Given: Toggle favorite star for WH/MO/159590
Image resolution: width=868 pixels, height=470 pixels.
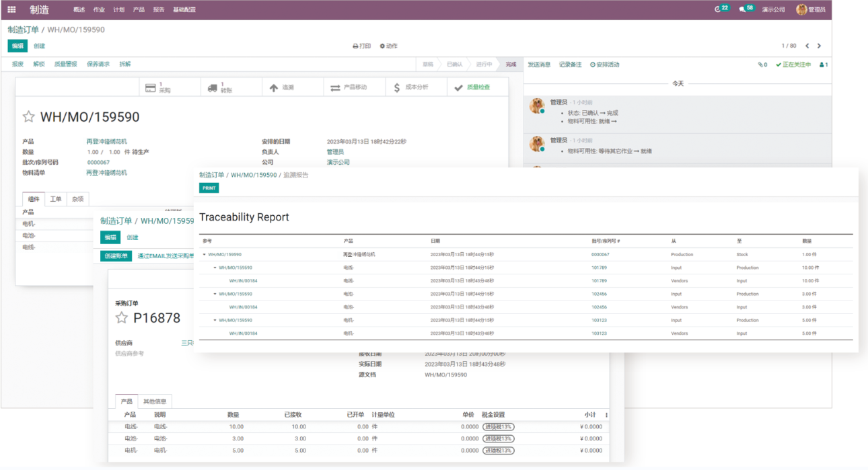Looking at the screenshot, I should coord(28,117).
